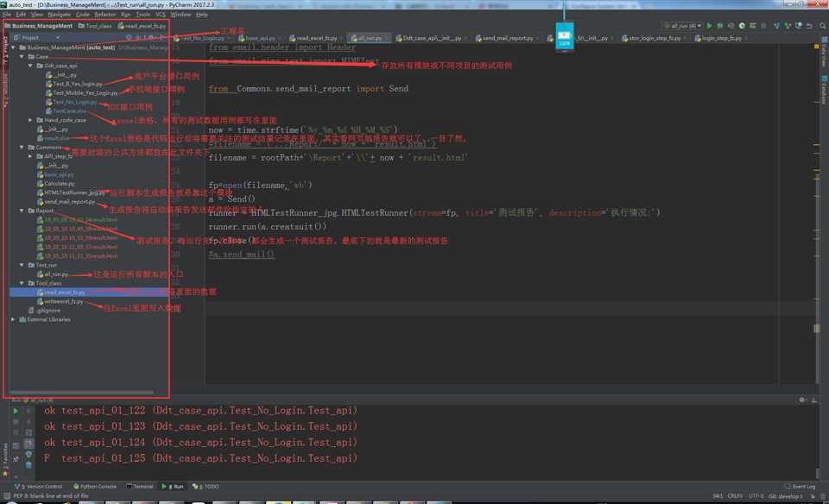The width and height of the screenshot is (829, 504).
Task: Open the Event Log
Action: (x=801, y=487)
